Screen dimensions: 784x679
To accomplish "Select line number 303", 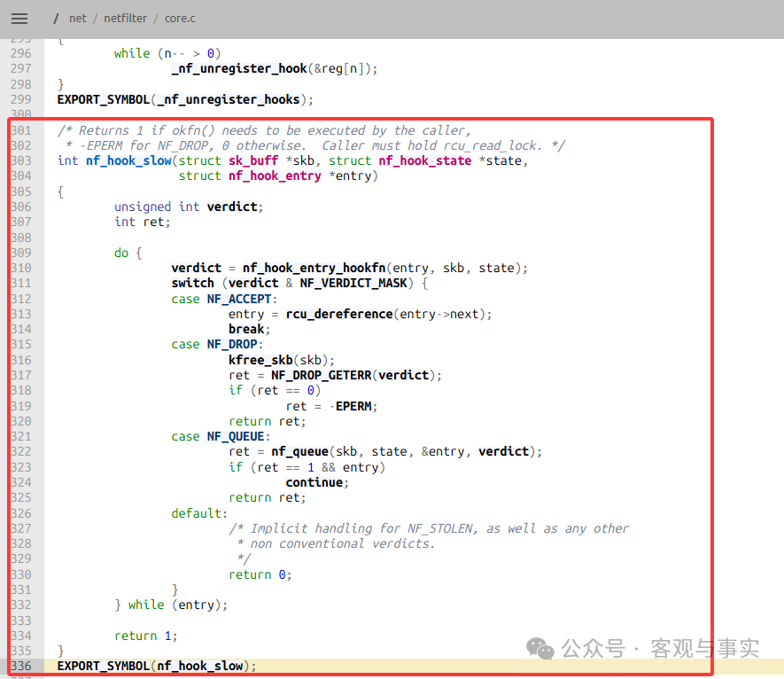I will 21,160.
